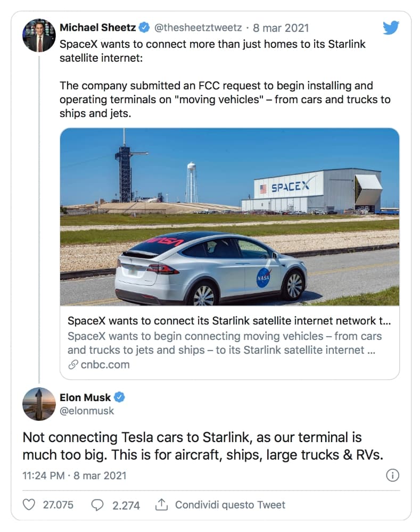Open Michael Sheetz's profile picture

coord(39,35)
